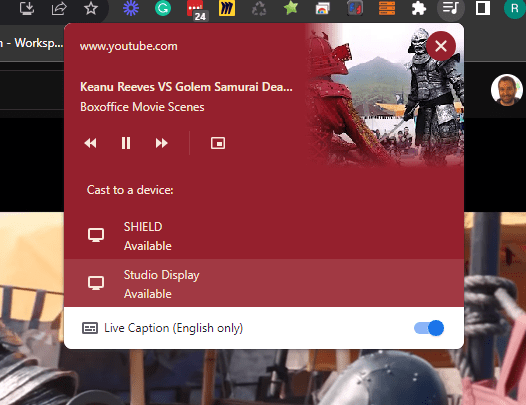526x405 pixels.
Task: Click the monitor icon beside SHIELD
Action: coord(96,235)
